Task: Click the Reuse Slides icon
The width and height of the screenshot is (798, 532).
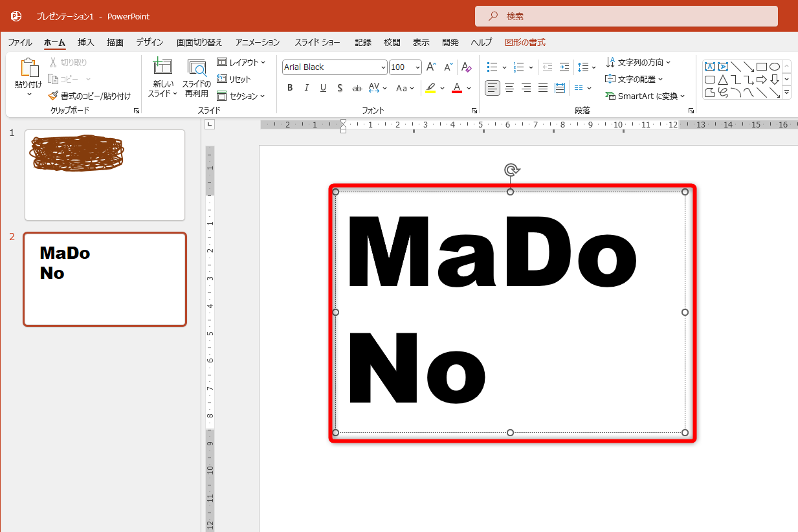Action: (197, 67)
